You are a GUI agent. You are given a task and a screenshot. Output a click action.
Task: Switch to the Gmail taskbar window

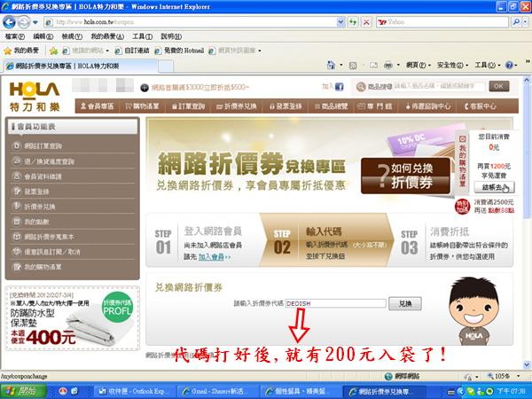click(x=219, y=391)
